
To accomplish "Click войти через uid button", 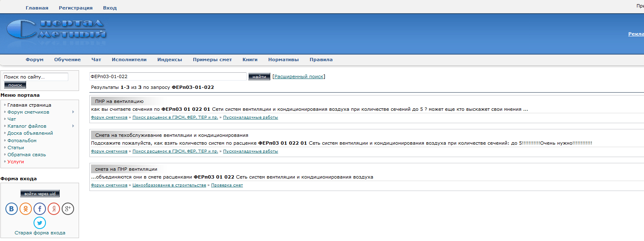I will click(x=40, y=193).
